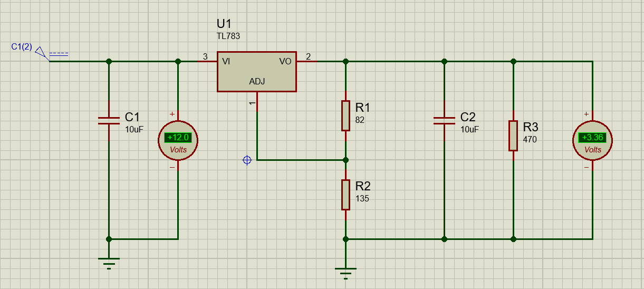Select resistor R1 symbol
Image resolution: width=644 pixels, height=289 pixels.
pos(345,115)
